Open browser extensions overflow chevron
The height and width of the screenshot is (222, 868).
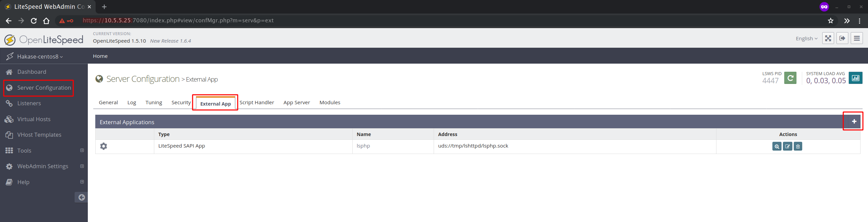click(x=847, y=21)
